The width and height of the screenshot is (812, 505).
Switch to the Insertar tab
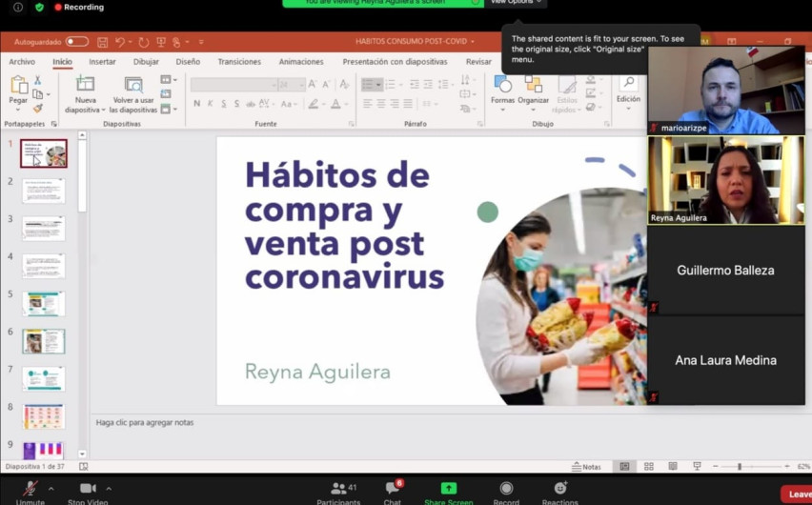[x=102, y=62]
